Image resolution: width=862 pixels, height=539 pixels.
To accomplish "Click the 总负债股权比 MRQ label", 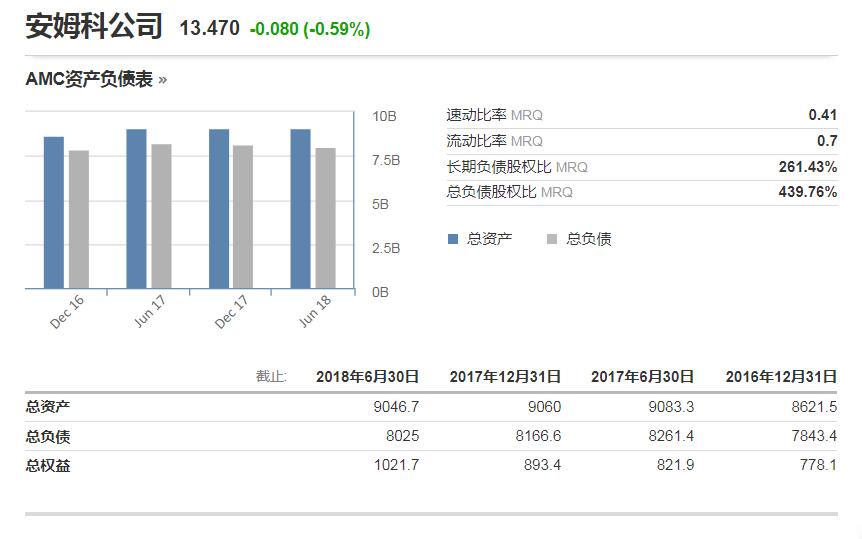I will pyautogui.click(x=510, y=192).
